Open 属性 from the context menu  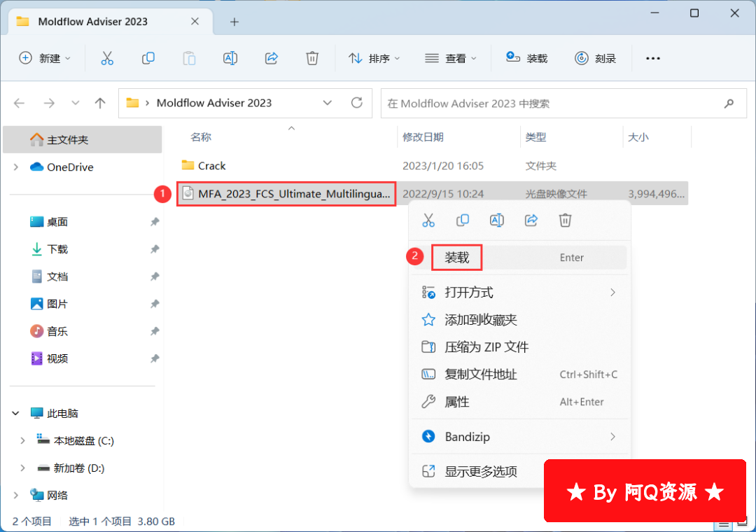click(x=519, y=402)
